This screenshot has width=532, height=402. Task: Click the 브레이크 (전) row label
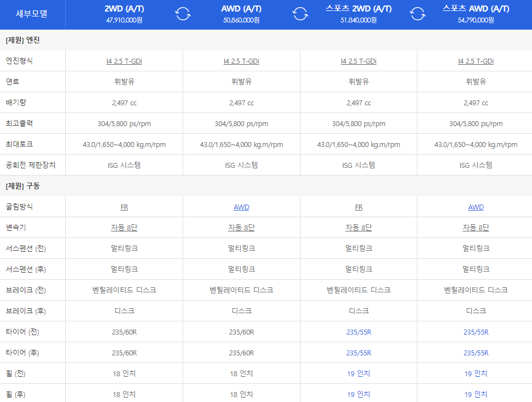click(x=26, y=290)
